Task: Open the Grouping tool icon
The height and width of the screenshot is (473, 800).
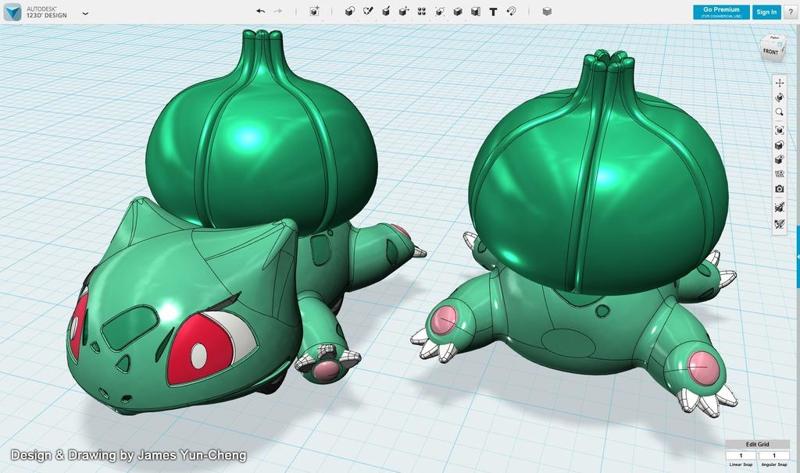Action: 440,11
